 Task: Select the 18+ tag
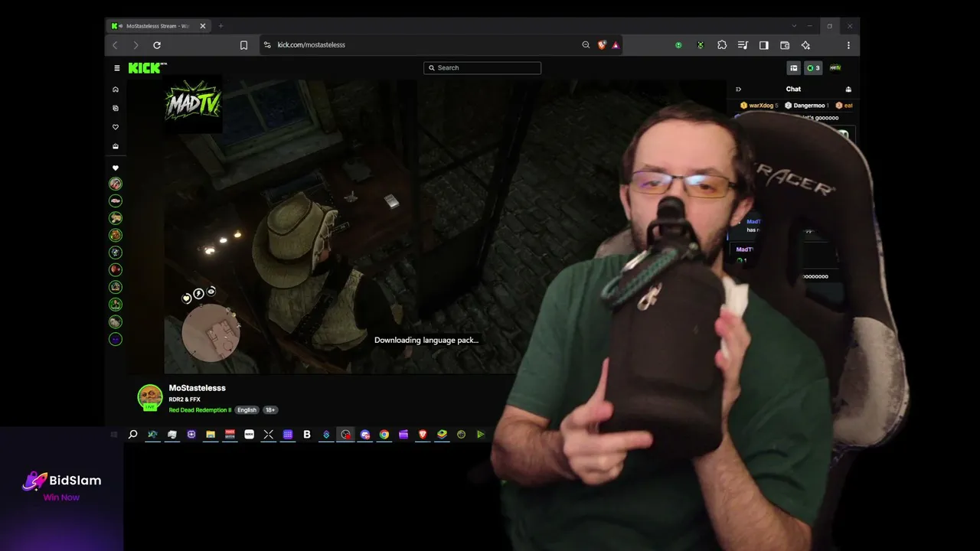pyautogui.click(x=270, y=410)
